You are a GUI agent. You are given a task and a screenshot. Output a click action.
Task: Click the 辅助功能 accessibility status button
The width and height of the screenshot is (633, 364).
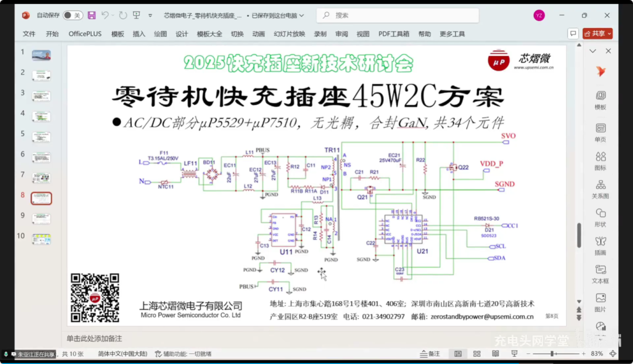tap(183, 354)
